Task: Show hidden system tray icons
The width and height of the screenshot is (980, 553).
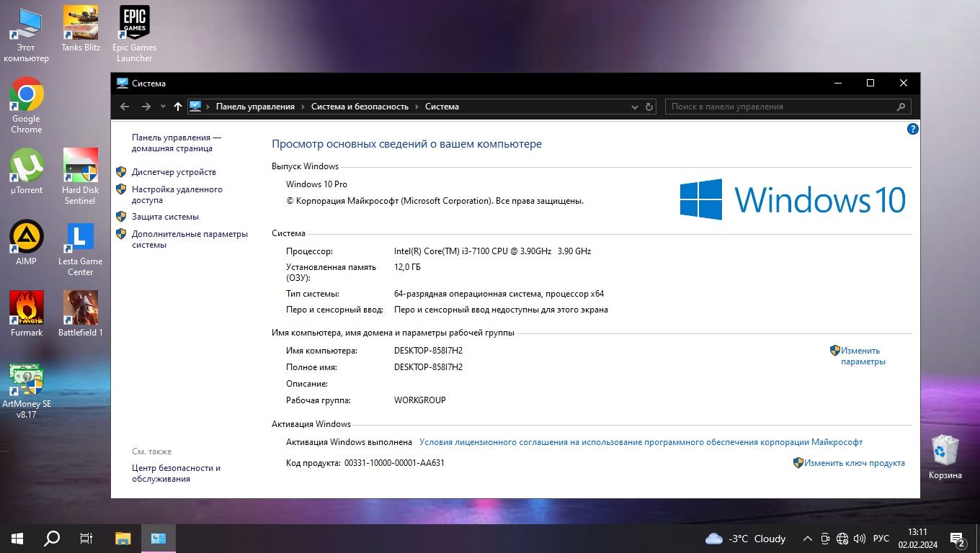Action: point(807,539)
